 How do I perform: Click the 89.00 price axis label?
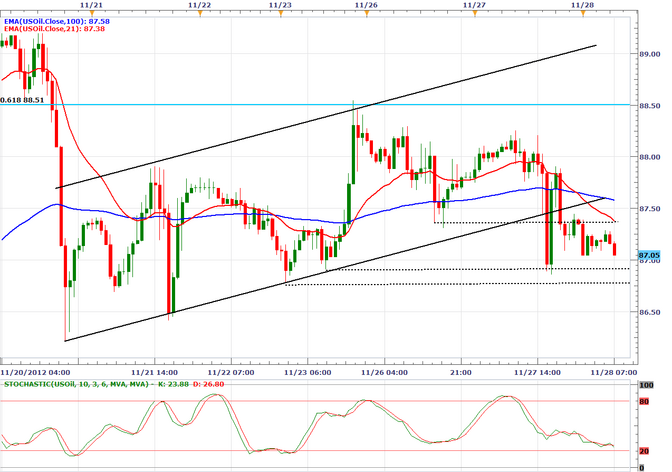tap(650, 53)
